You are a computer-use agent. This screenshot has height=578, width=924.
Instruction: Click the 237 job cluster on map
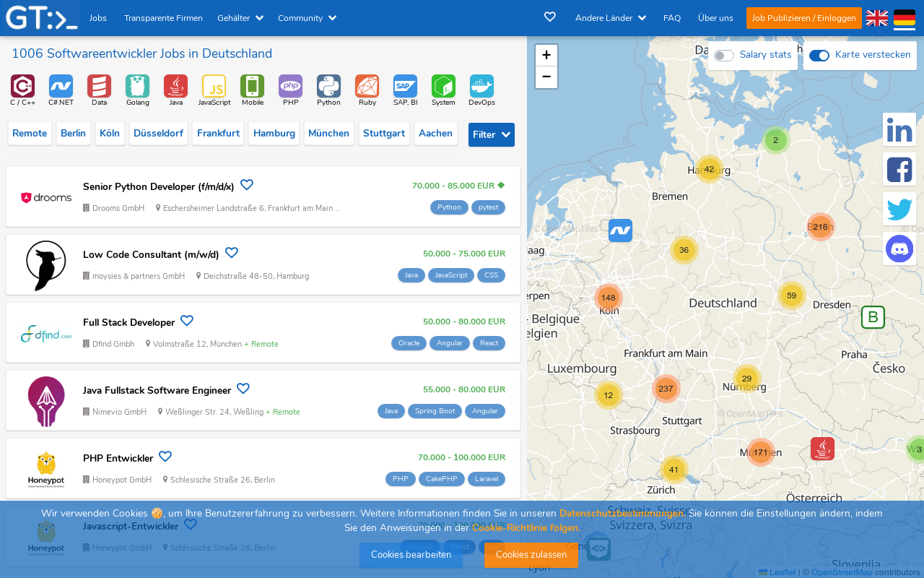pos(666,389)
